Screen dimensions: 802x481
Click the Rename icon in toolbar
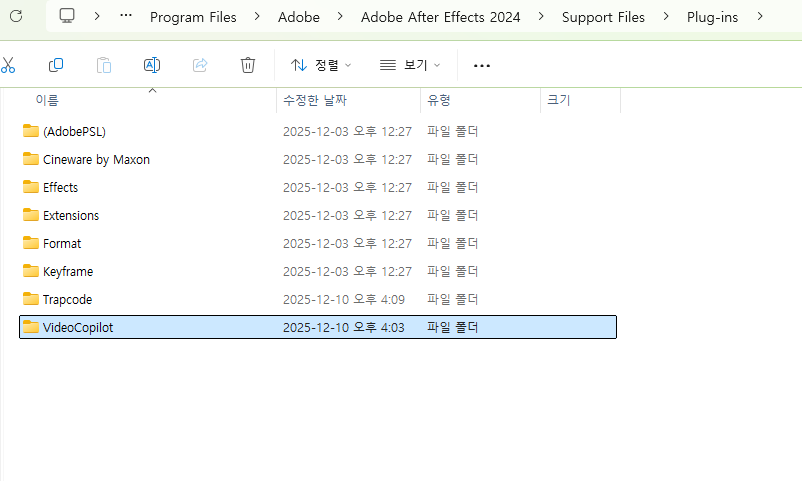click(x=152, y=65)
